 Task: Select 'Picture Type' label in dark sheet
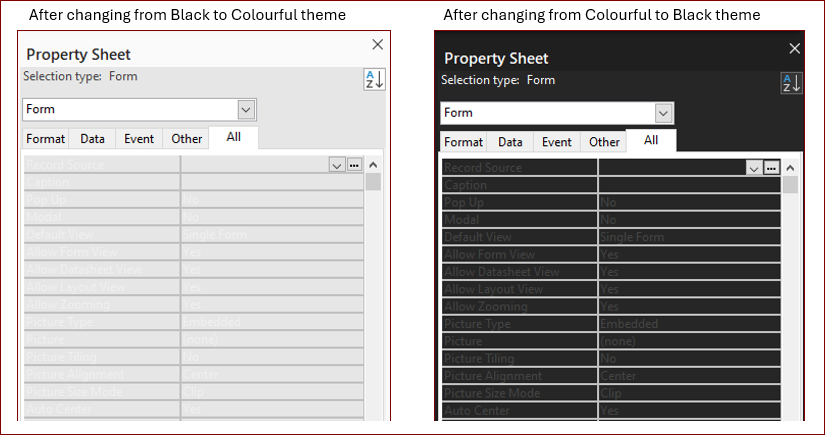(477, 324)
